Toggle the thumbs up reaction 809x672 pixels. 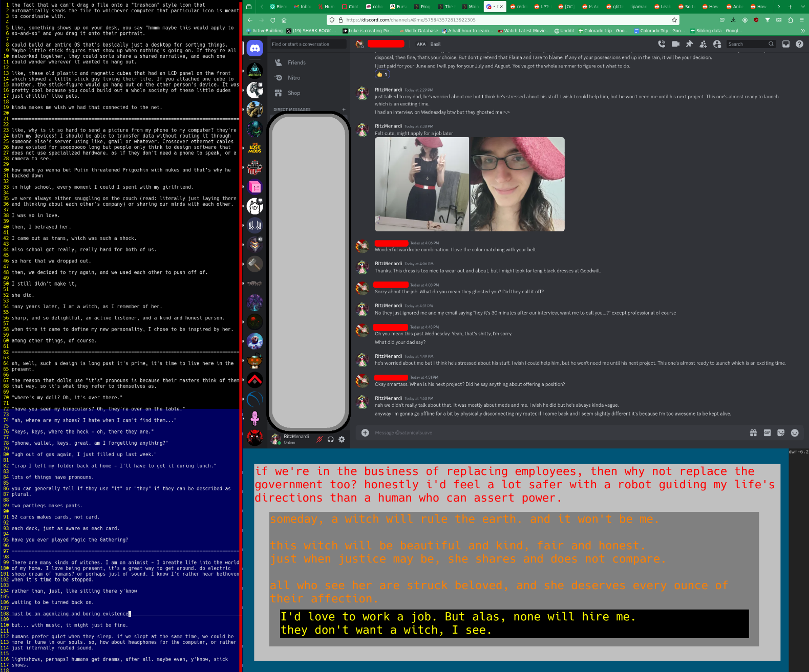[x=382, y=74]
